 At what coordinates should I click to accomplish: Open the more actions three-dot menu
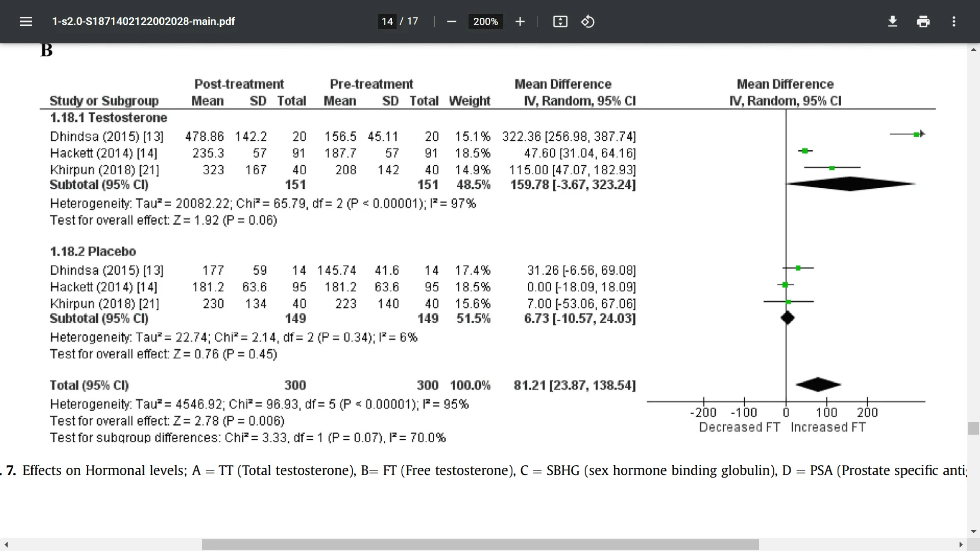[953, 21]
